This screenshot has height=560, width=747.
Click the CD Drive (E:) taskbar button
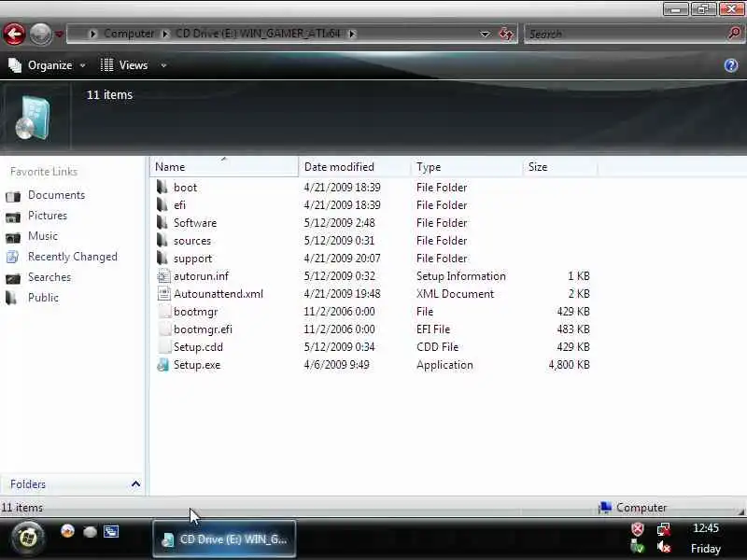[x=224, y=539]
